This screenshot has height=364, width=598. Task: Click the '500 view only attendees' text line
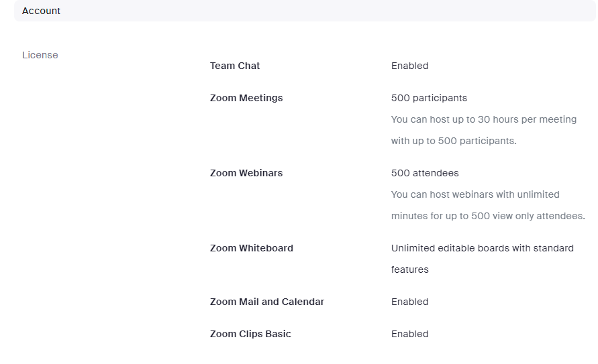tap(488, 216)
